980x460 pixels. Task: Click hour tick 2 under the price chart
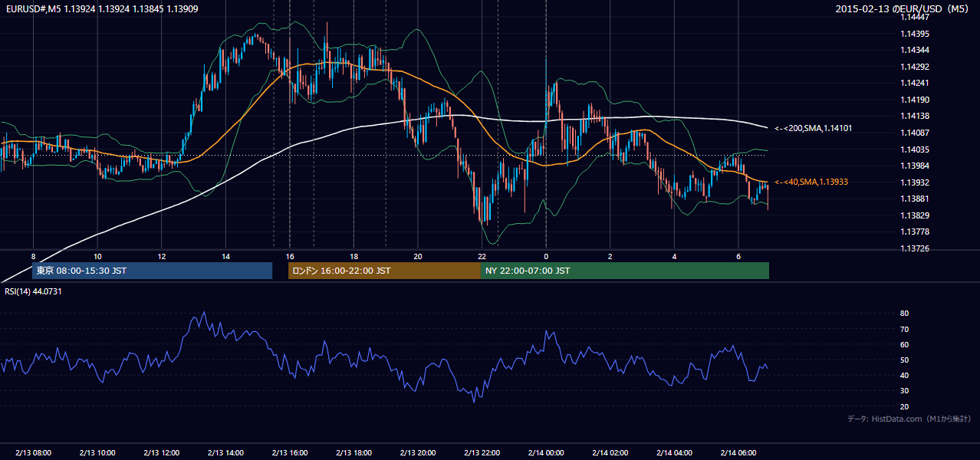tap(610, 256)
